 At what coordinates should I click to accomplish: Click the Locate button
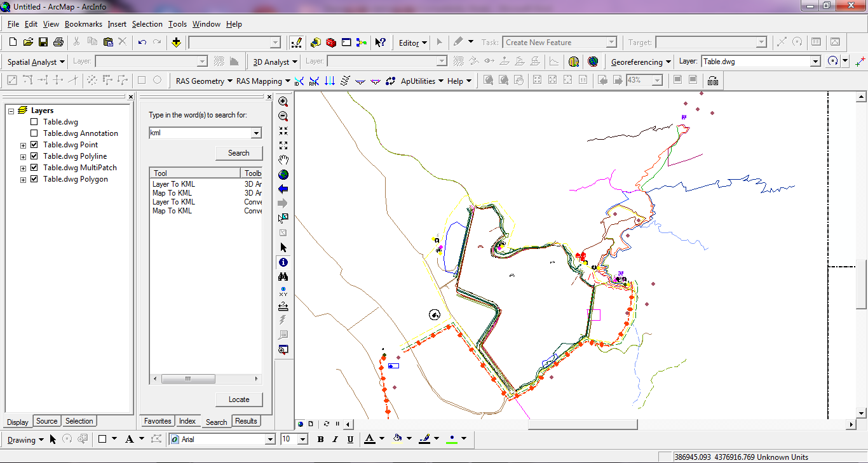239,399
